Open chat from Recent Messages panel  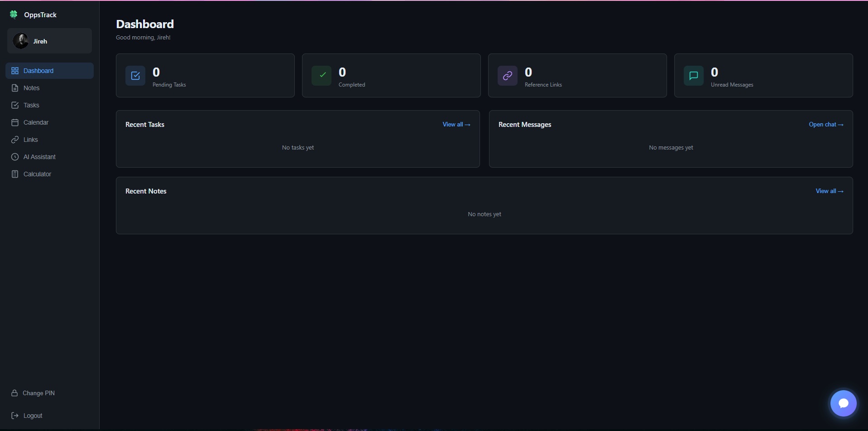(825, 124)
